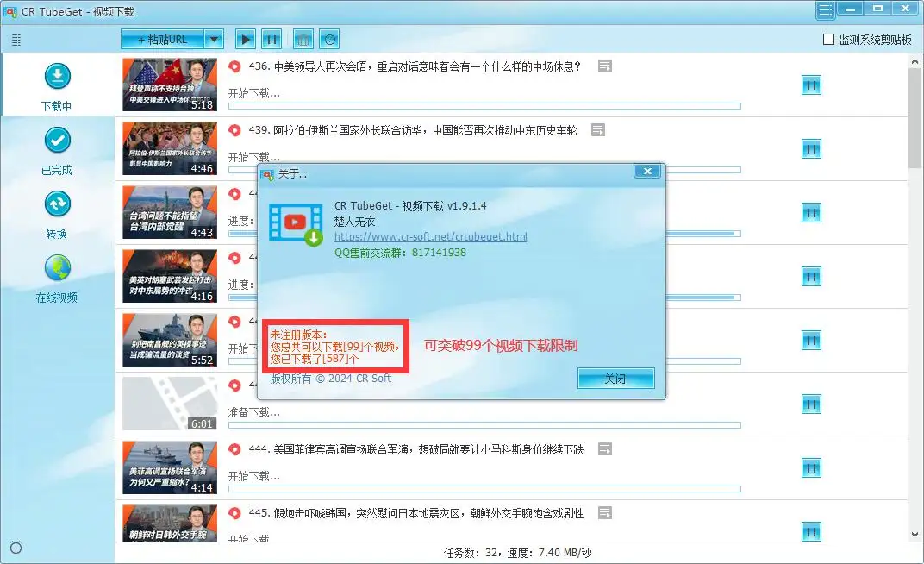Expand the 粘贴URL dropdown arrow
The image size is (924, 564).
(x=215, y=40)
